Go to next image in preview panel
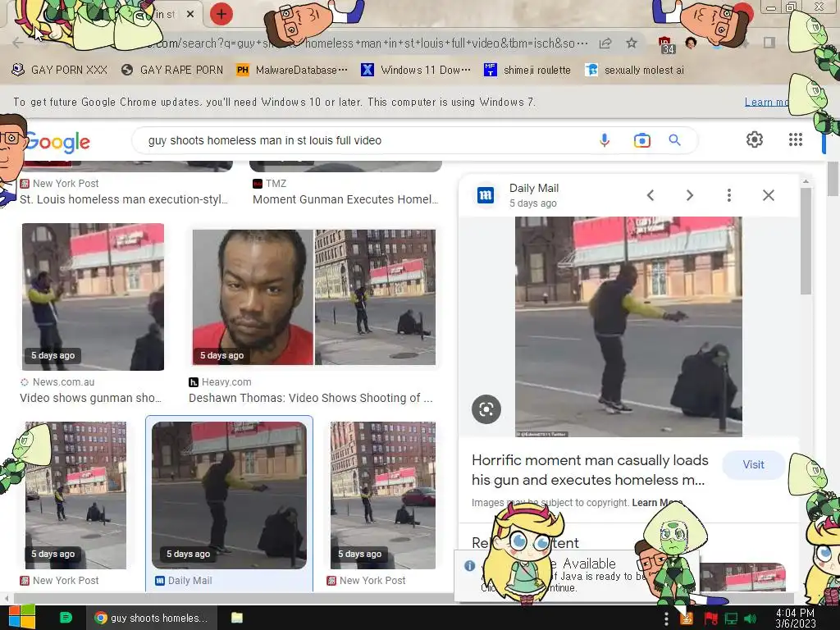This screenshot has width=840, height=630. (689, 195)
